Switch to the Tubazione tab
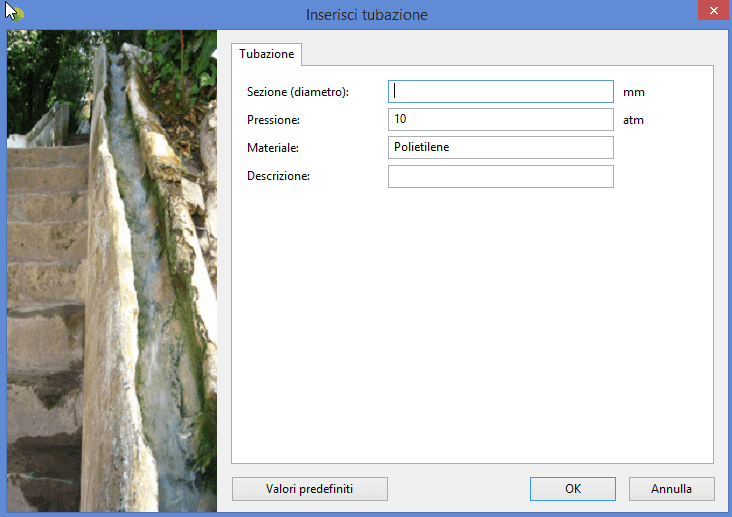The width and height of the screenshot is (732, 517). click(x=267, y=54)
